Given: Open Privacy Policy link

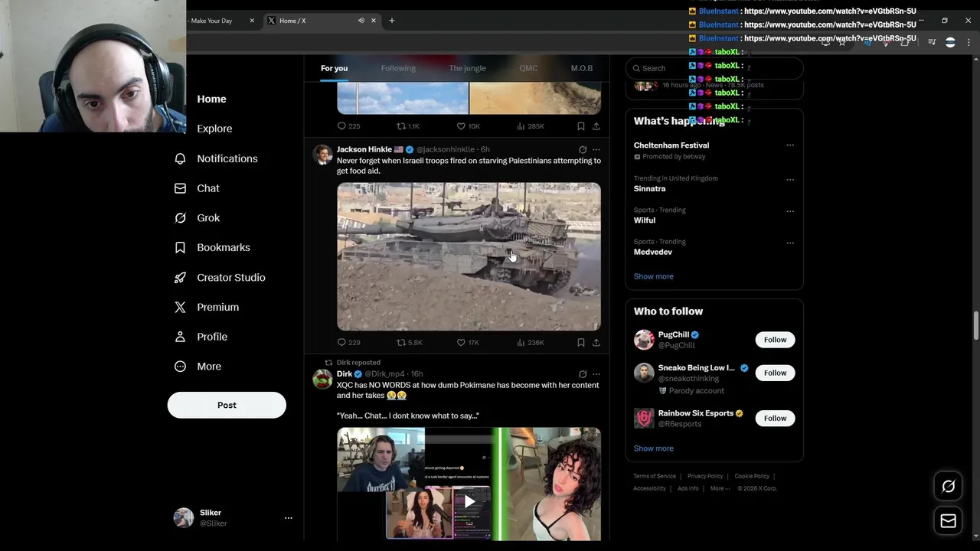Looking at the screenshot, I should tap(705, 476).
